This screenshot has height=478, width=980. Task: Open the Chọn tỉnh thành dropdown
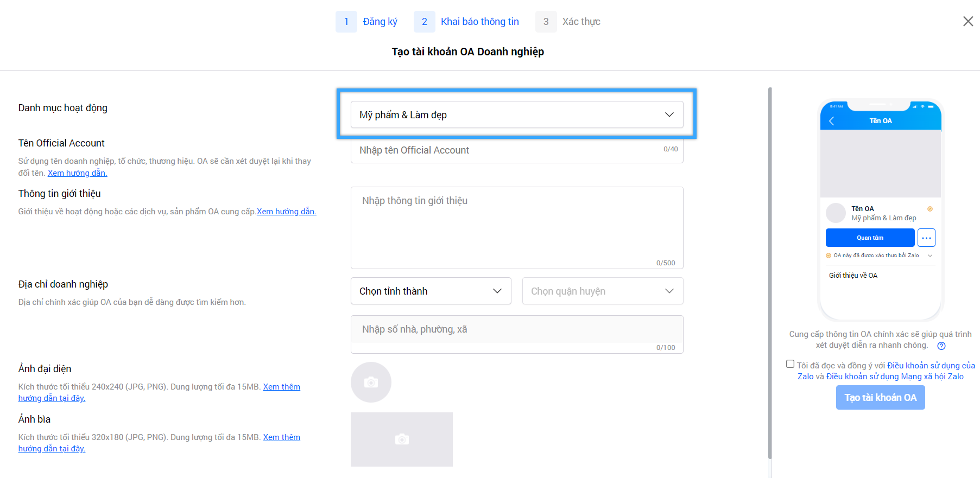tap(431, 291)
